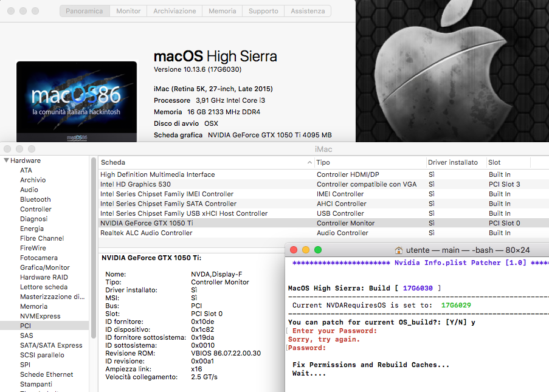Click the Versione 10.13.6 (17G6030) text
Image resolution: width=549 pixels, height=392 pixels.
(198, 69)
